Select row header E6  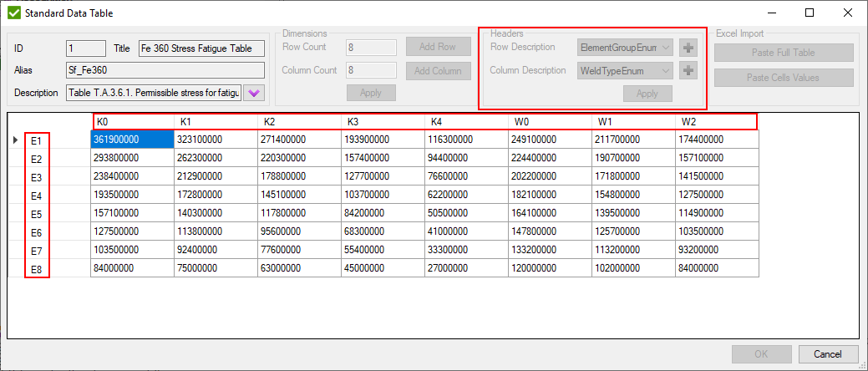tap(50, 232)
